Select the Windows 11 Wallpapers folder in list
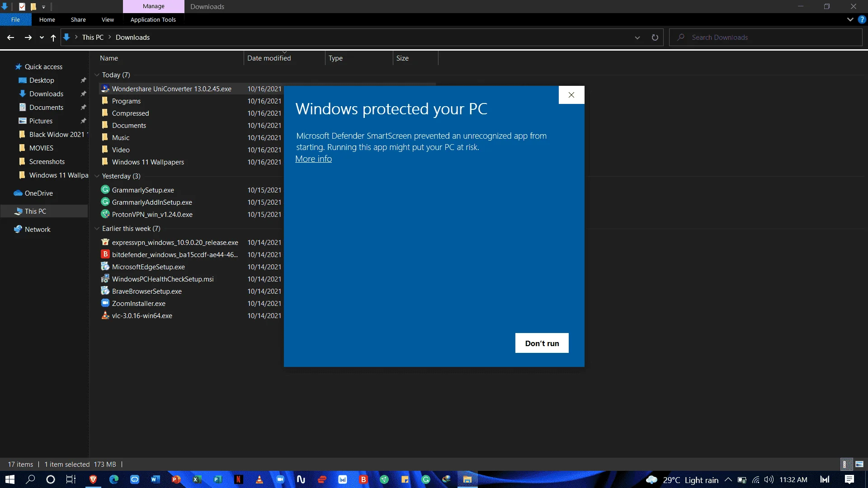This screenshot has height=488, width=868. click(x=148, y=162)
